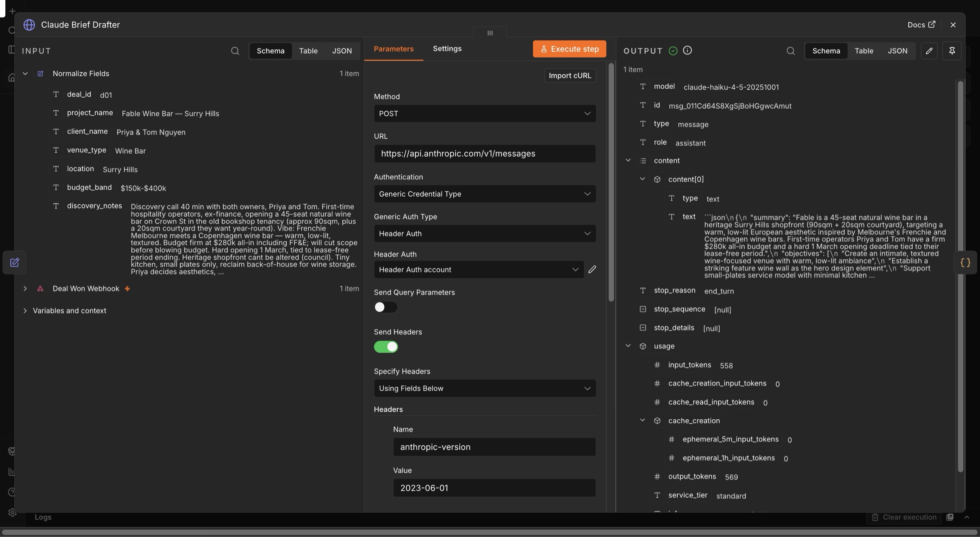Click the text type icon next to deal_id
The image size is (980, 537).
pyautogui.click(x=56, y=94)
